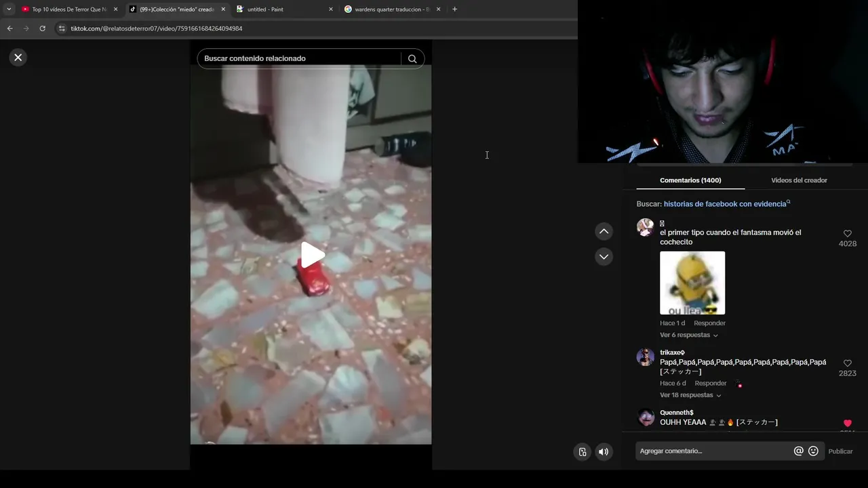Reply to the first comment
Image resolution: width=868 pixels, height=488 pixels.
click(709, 323)
